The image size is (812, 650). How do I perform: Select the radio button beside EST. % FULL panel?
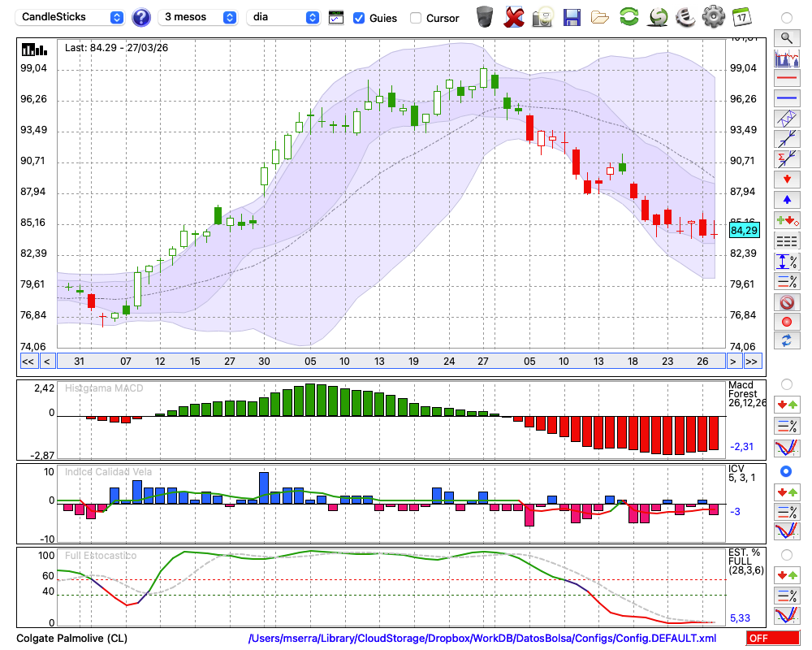click(786, 554)
